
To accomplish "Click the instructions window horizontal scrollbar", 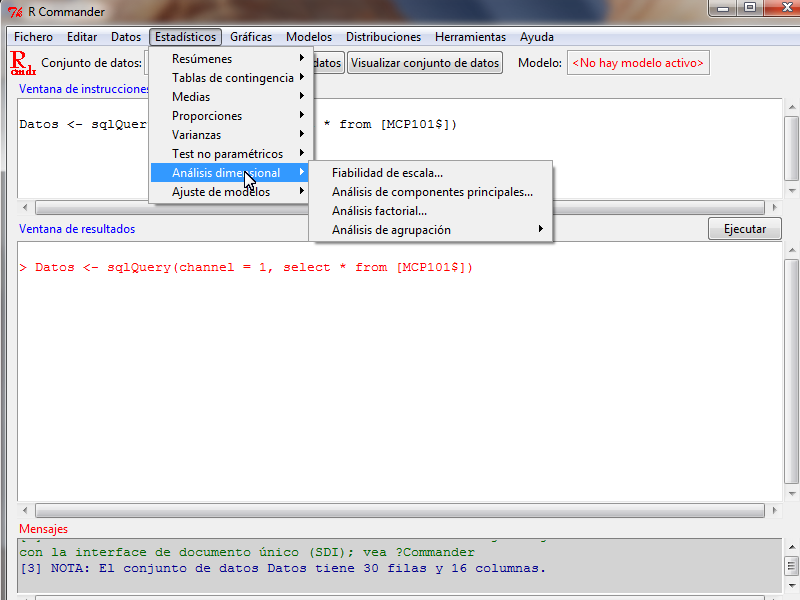I will (x=400, y=208).
